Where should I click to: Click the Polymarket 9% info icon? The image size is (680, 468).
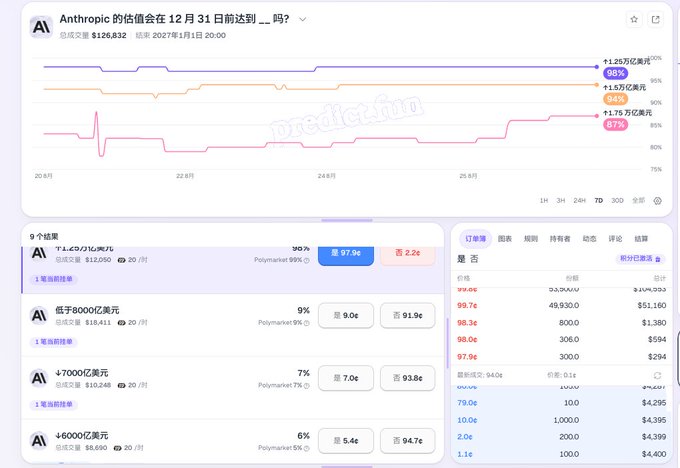coord(307,323)
